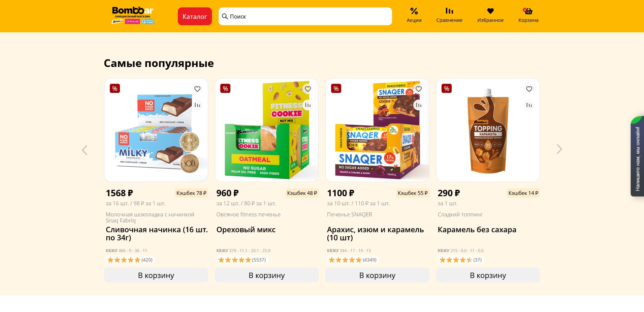This screenshot has height=312, width=644.
Task: Open the product titled Сливочная начинка
Action: (157, 234)
